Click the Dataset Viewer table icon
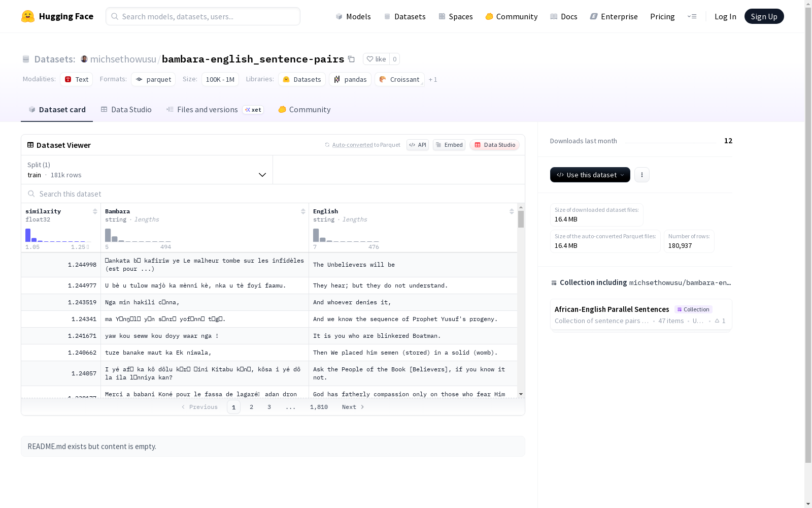Screen dimensions: 812x508 tap(30, 145)
